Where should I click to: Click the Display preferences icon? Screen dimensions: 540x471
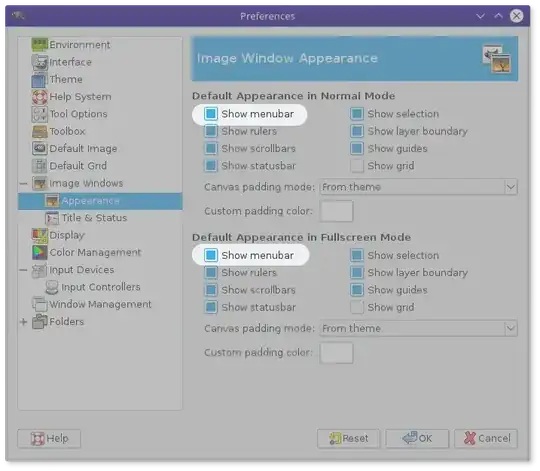pos(40,235)
